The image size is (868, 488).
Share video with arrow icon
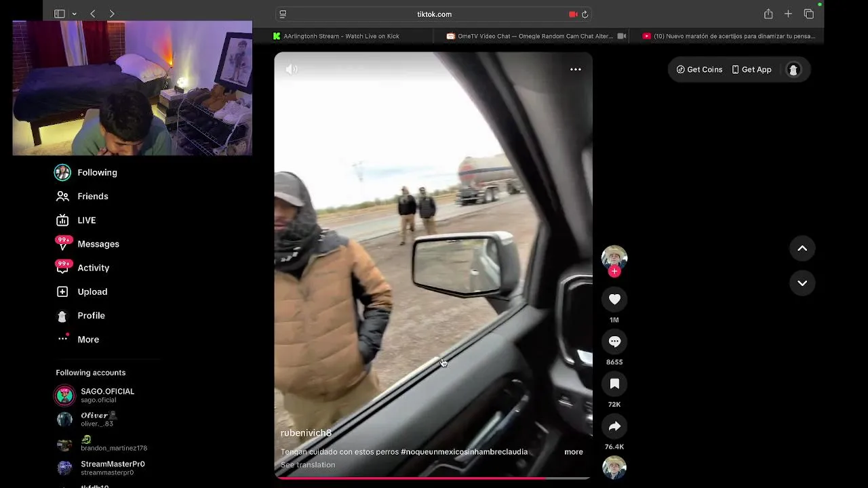(614, 426)
